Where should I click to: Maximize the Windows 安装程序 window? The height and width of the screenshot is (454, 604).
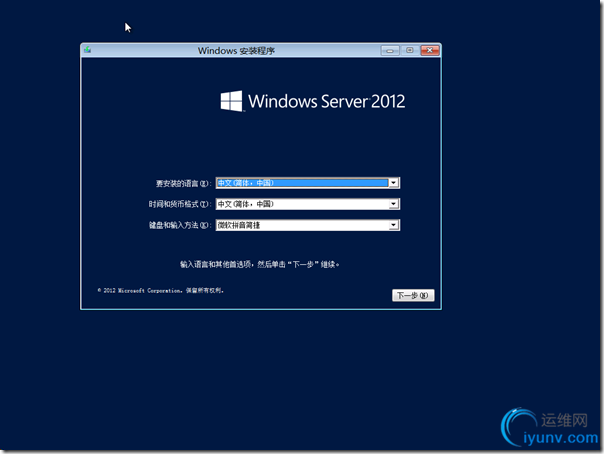[410, 50]
